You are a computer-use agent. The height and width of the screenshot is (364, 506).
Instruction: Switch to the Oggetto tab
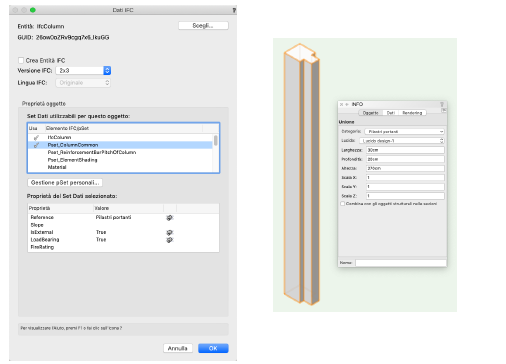[370, 113]
